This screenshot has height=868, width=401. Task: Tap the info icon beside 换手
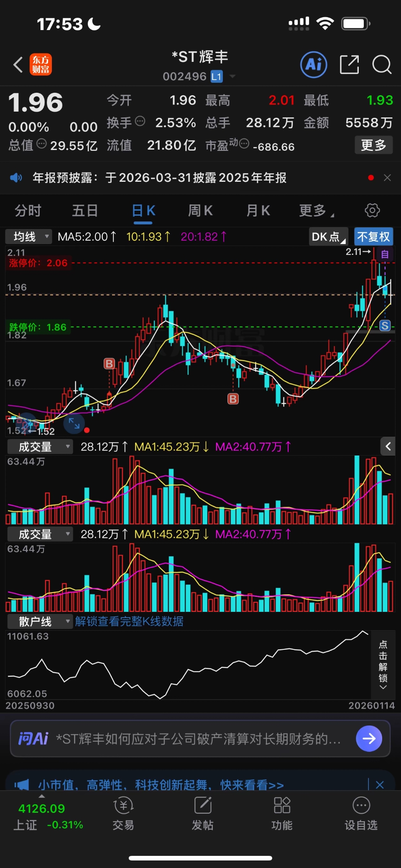(x=140, y=121)
